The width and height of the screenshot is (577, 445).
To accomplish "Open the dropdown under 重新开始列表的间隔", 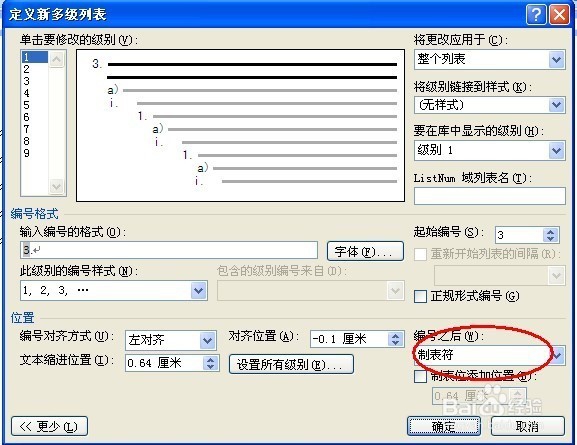I will click(x=556, y=275).
